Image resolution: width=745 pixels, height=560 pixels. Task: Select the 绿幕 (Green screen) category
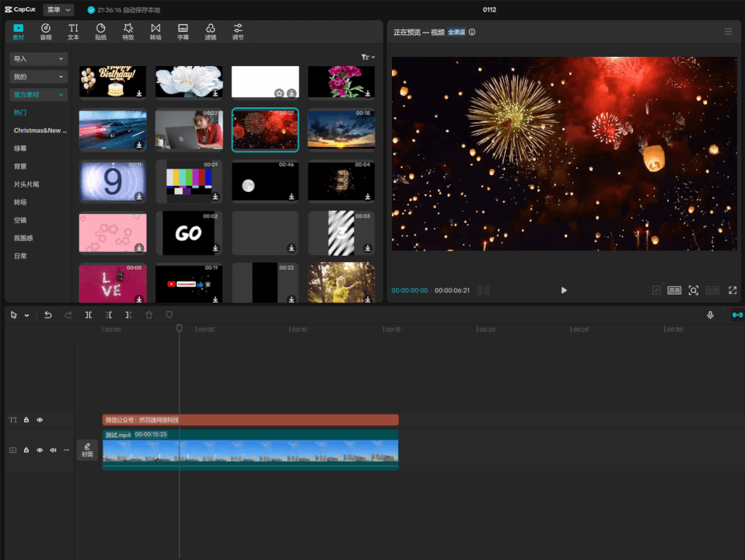pyautogui.click(x=20, y=149)
